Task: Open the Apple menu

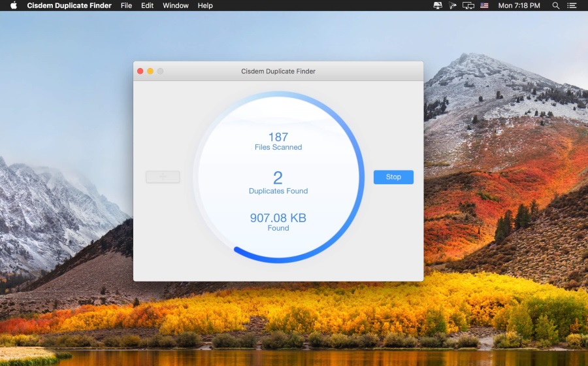Action: click(14, 5)
